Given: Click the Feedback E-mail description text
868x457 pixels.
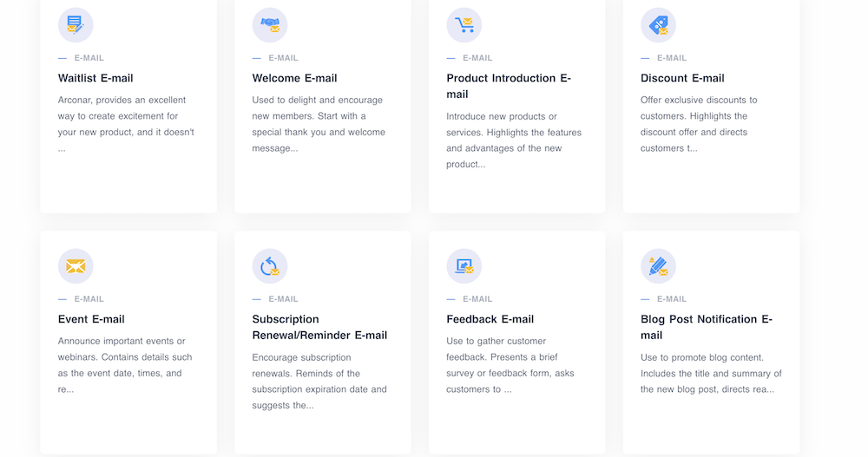Looking at the screenshot, I should tap(510, 365).
